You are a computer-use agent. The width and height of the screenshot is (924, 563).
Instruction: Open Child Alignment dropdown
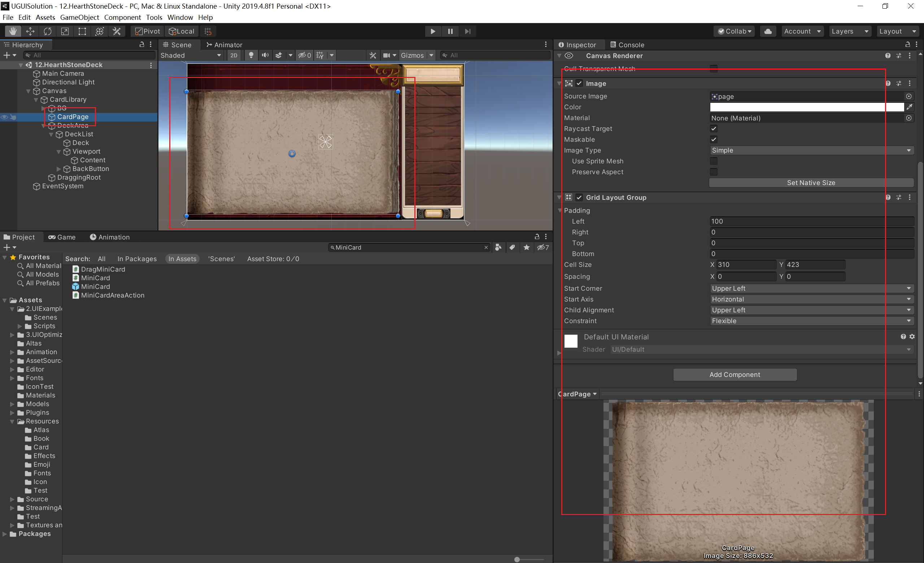tap(811, 311)
